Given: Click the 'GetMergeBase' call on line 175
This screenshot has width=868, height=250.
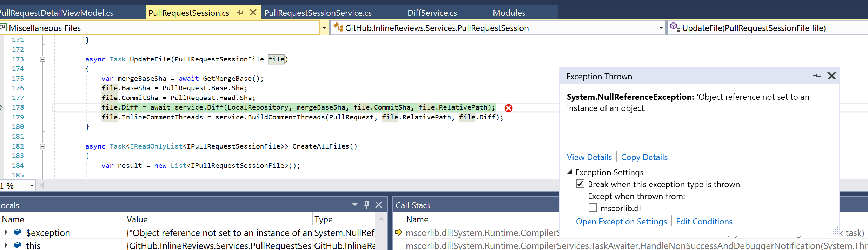Looking at the screenshot, I should point(227,79).
